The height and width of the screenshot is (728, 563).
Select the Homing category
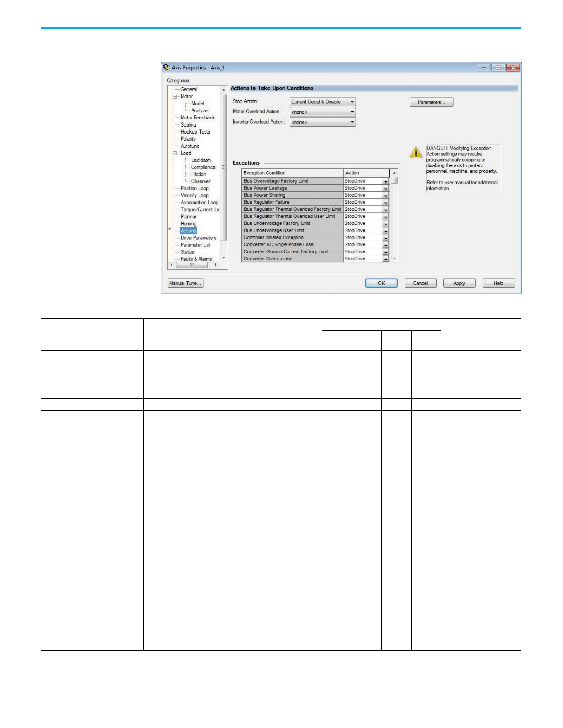click(188, 224)
